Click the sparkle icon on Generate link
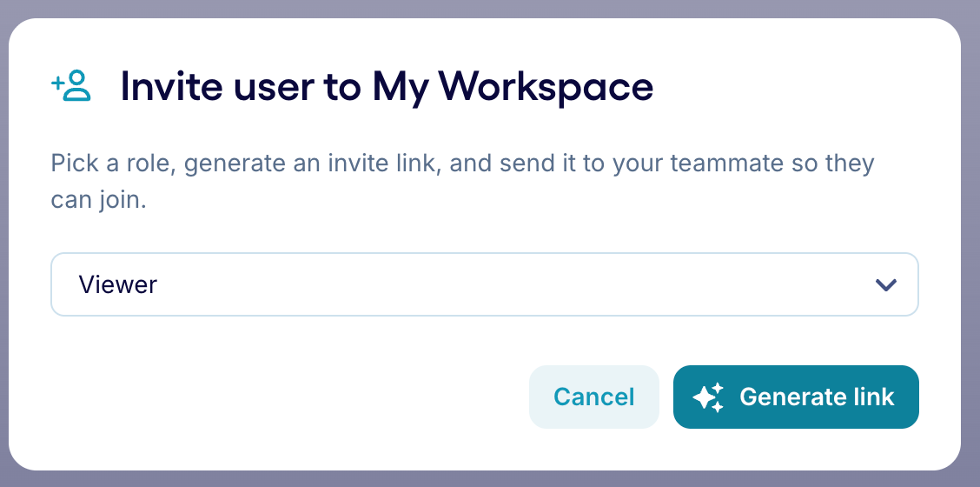Viewport: 980px width, 487px height. 708,397
